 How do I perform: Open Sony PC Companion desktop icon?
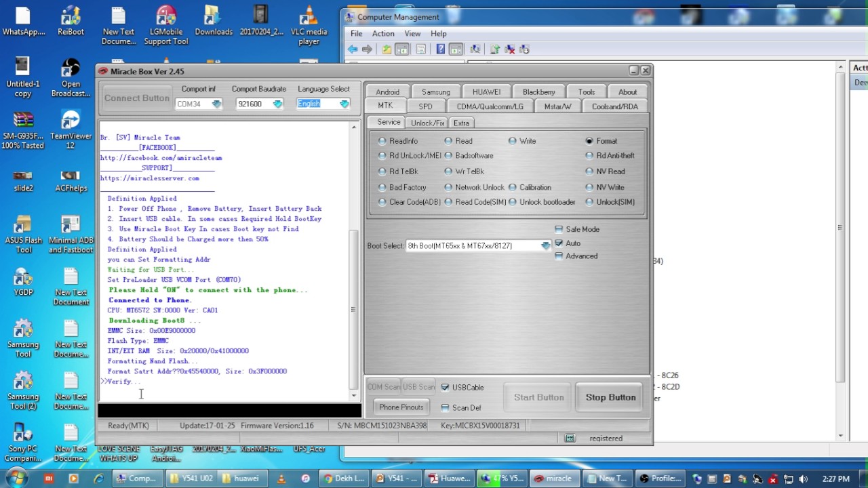pyautogui.click(x=24, y=443)
